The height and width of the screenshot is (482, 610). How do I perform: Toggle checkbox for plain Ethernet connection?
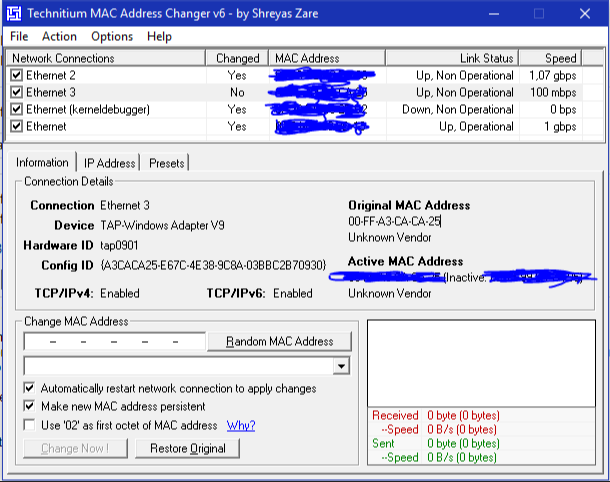coord(16,126)
